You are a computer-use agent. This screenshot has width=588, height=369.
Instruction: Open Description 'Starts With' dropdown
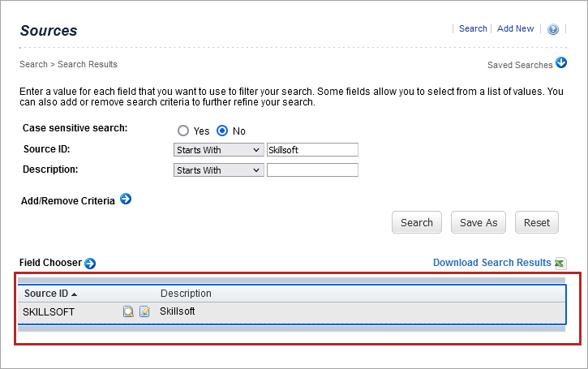point(218,170)
